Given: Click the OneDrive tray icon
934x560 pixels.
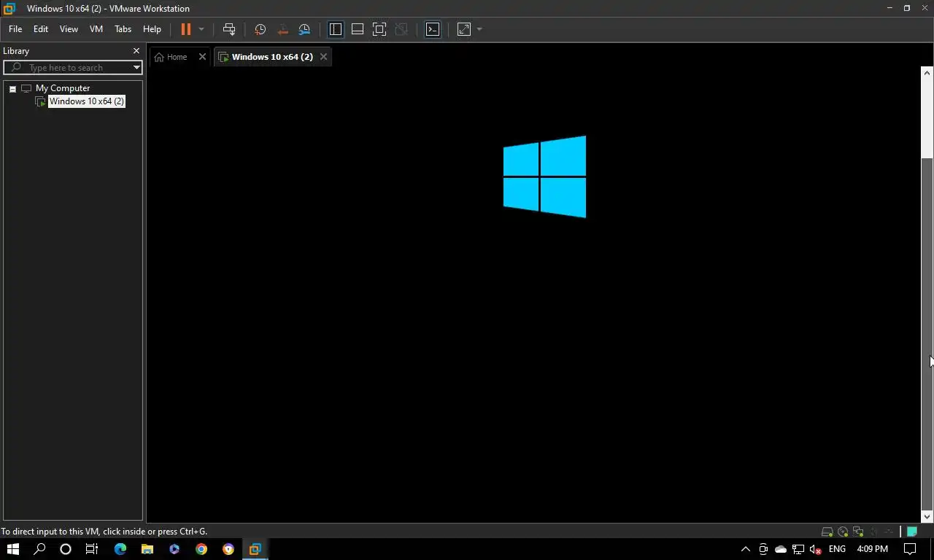Looking at the screenshot, I should point(781,549).
